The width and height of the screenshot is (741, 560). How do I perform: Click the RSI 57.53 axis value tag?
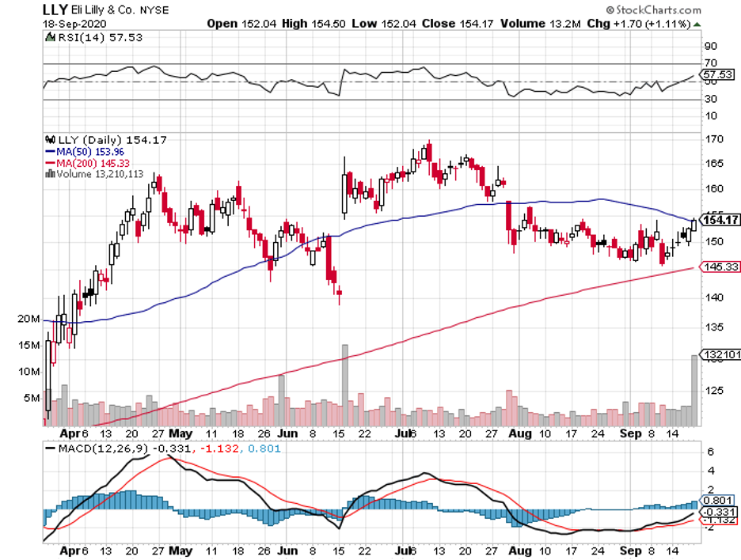click(720, 74)
